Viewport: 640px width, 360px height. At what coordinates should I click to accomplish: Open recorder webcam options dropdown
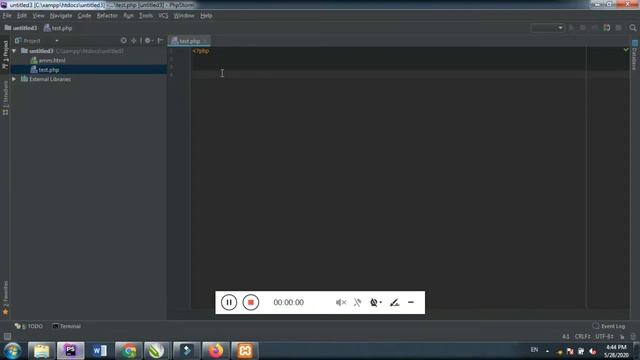coord(376,302)
